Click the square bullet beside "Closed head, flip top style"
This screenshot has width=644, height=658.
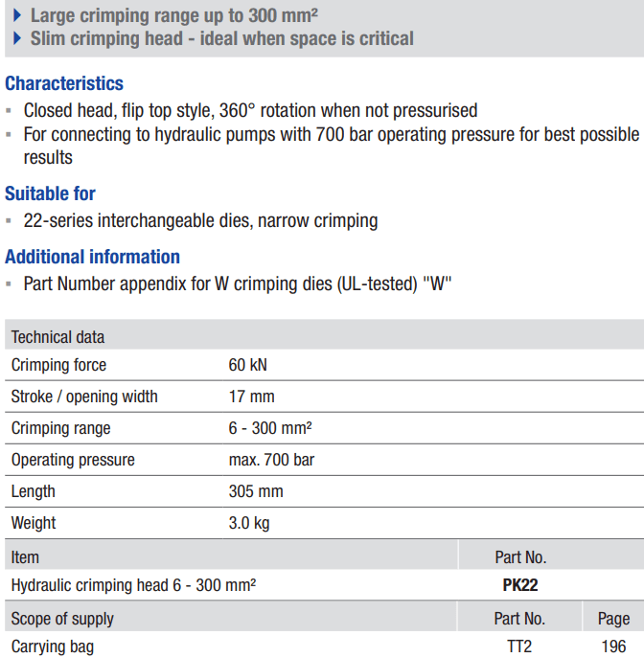10,111
